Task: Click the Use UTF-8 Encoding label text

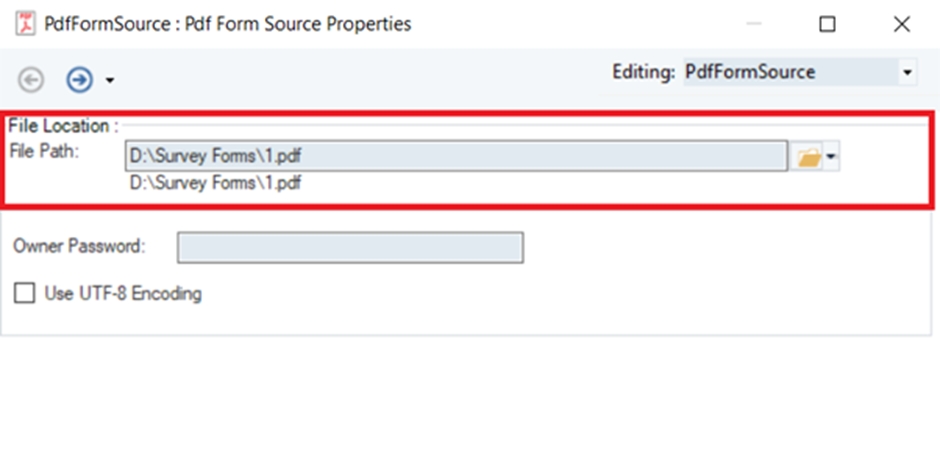Action: coord(123,294)
